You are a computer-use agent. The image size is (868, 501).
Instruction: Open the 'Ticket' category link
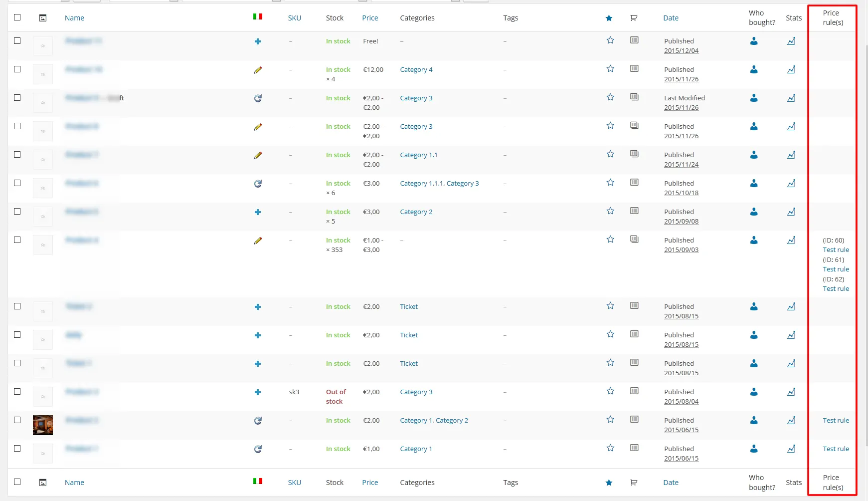click(x=408, y=306)
